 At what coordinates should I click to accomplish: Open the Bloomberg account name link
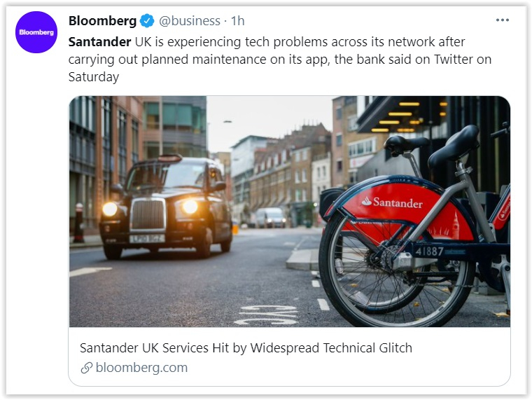(102, 21)
